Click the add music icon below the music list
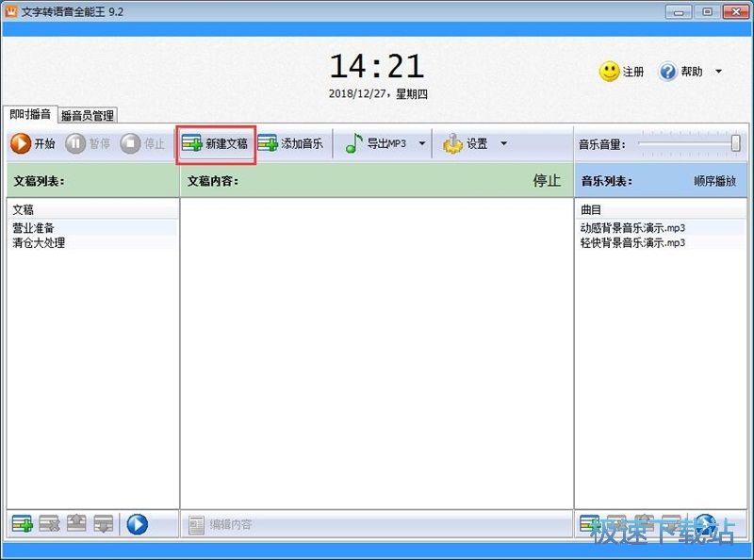Screen dimensions: 754x560 (589, 523)
